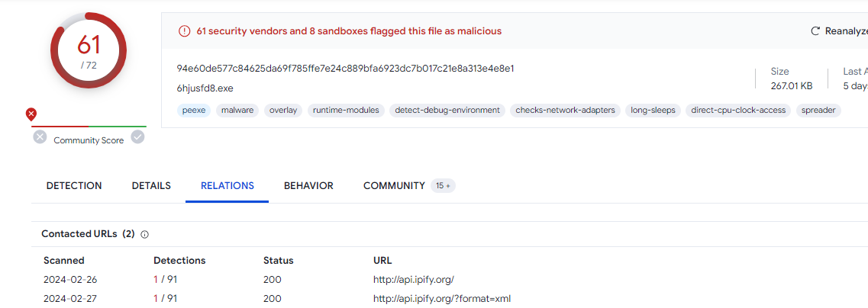This screenshot has height=308, width=868.
Task: Click the Contacted URLs info icon
Action: pos(145,235)
